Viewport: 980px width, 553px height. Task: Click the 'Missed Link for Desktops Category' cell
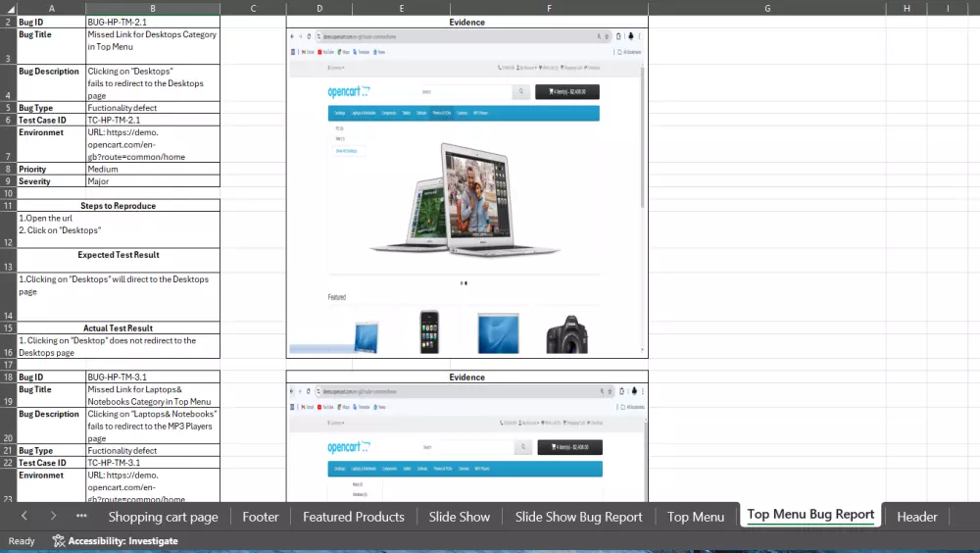point(153,46)
